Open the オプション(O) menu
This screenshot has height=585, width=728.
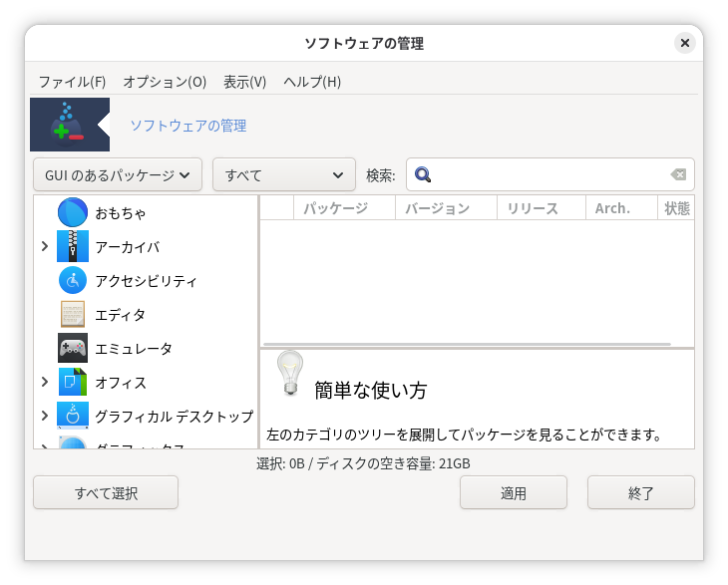(x=165, y=82)
